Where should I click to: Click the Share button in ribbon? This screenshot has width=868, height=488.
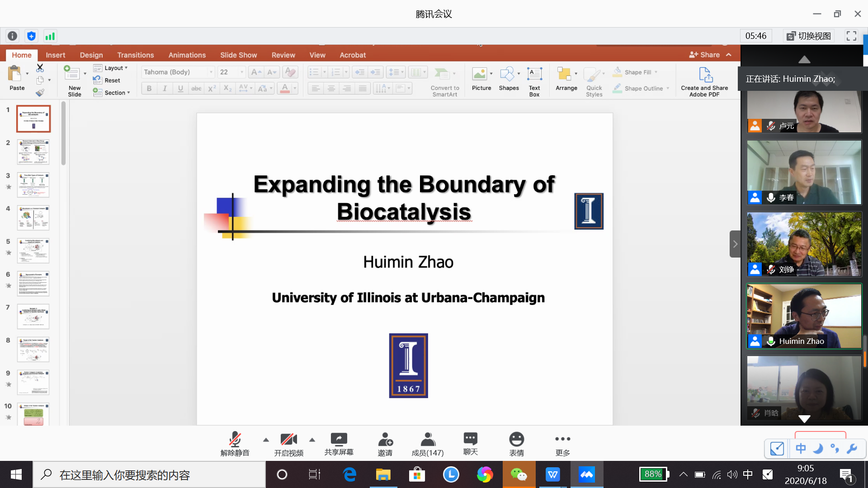coord(705,55)
